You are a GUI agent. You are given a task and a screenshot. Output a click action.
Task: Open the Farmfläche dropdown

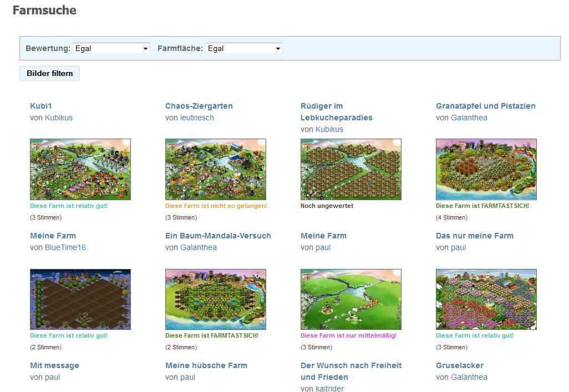[244, 48]
